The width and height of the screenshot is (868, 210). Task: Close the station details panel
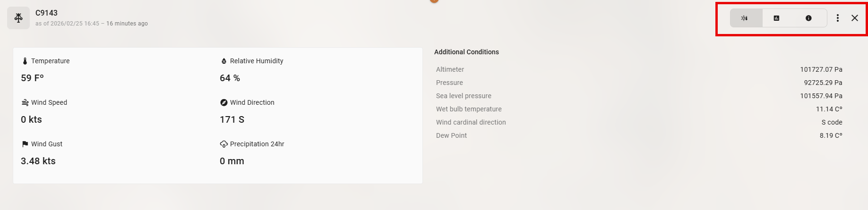tap(855, 18)
